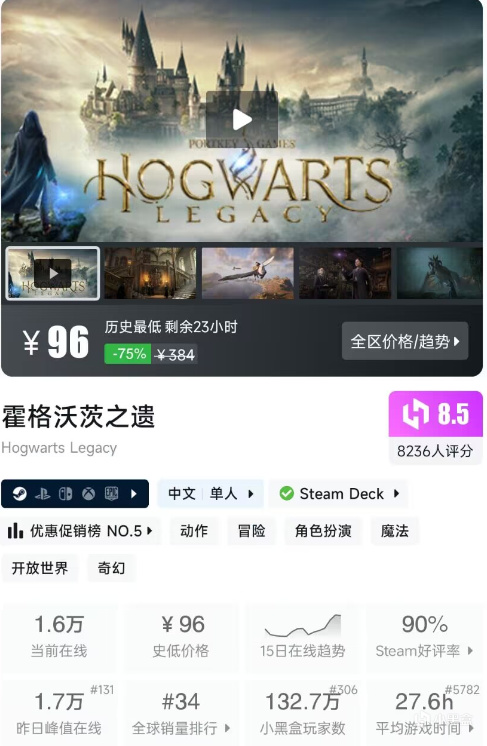
Task: Click the Epic Games platform icon
Action: point(111,494)
